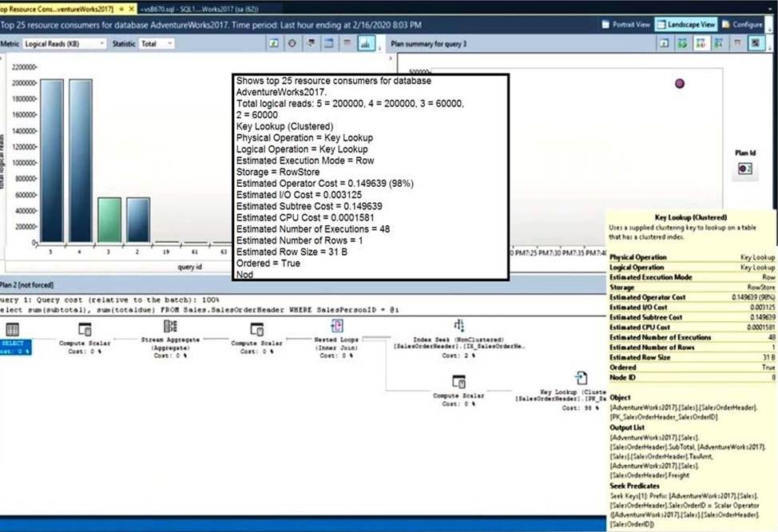Click the track query target icon
This screenshot has height=532, width=778.
(x=292, y=43)
